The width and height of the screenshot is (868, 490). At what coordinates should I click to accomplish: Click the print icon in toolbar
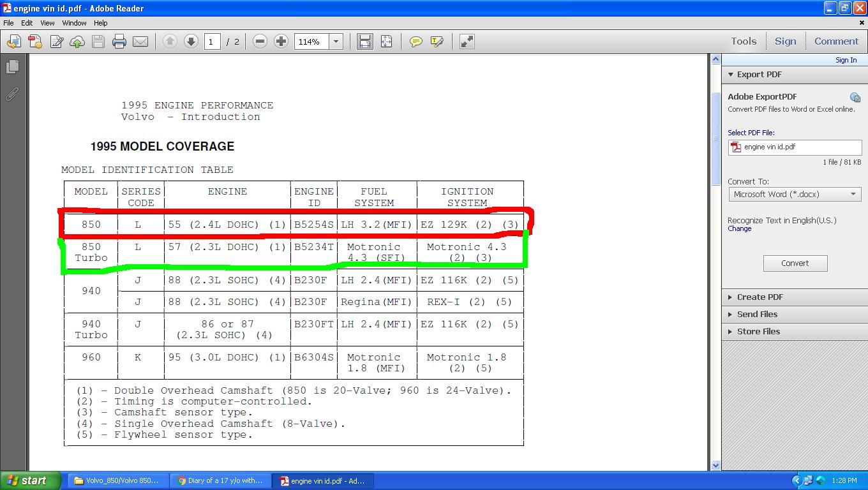119,41
